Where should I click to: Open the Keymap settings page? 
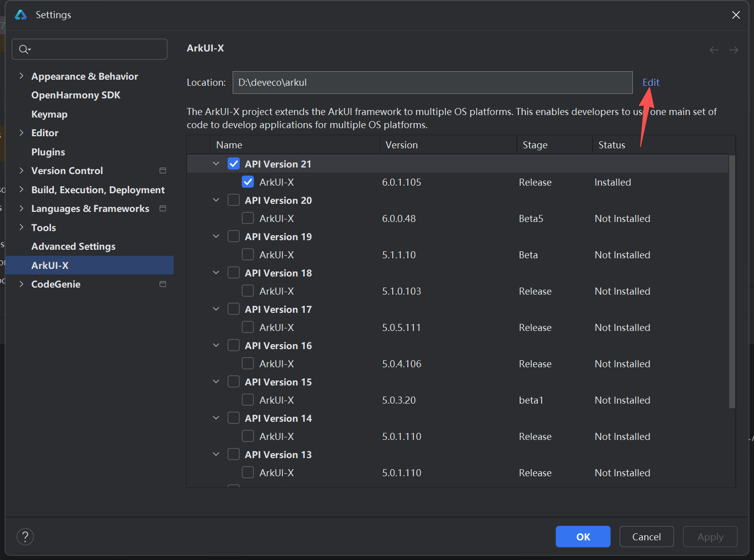coord(49,114)
